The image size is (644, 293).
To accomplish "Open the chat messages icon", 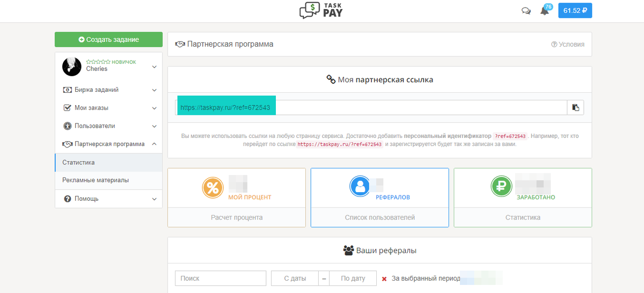I will 526,11.
